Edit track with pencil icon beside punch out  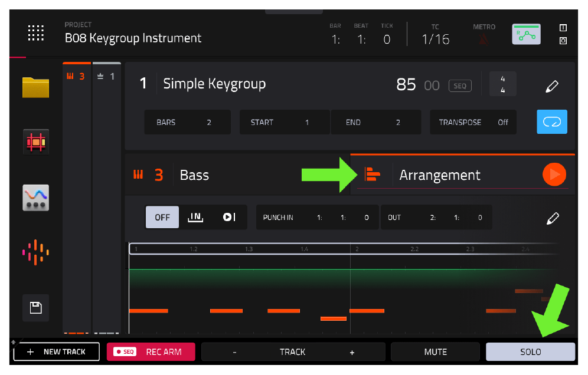click(x=553, y=218)
